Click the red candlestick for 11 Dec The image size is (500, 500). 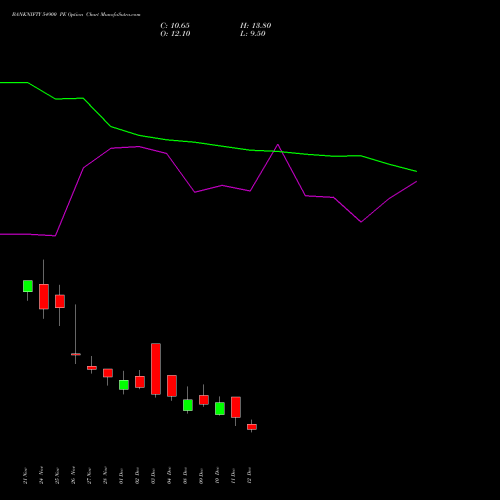pyautogui.click(x=236, y=407)
